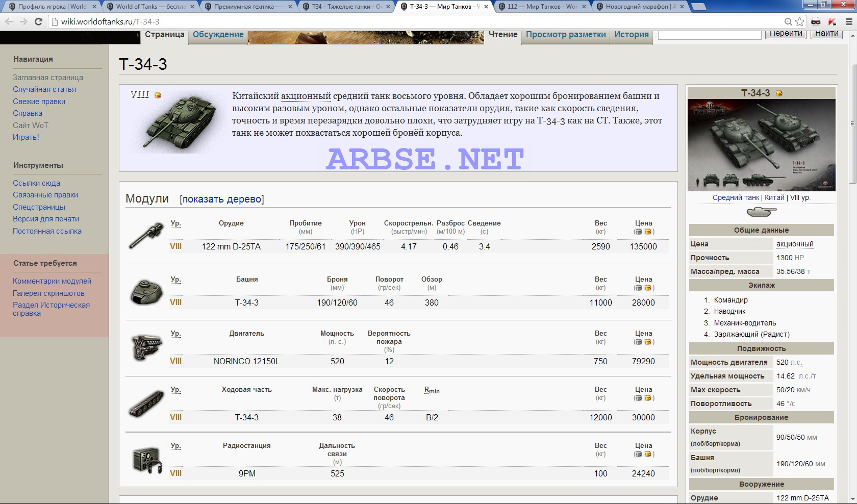Go forward using the browser forward arrow
This screenshot has width=857, height=504.
coord(23,21)
